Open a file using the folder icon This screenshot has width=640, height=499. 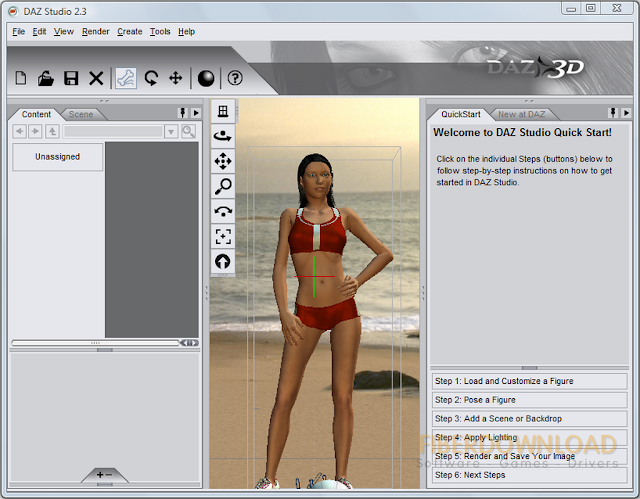coord(46,78)
